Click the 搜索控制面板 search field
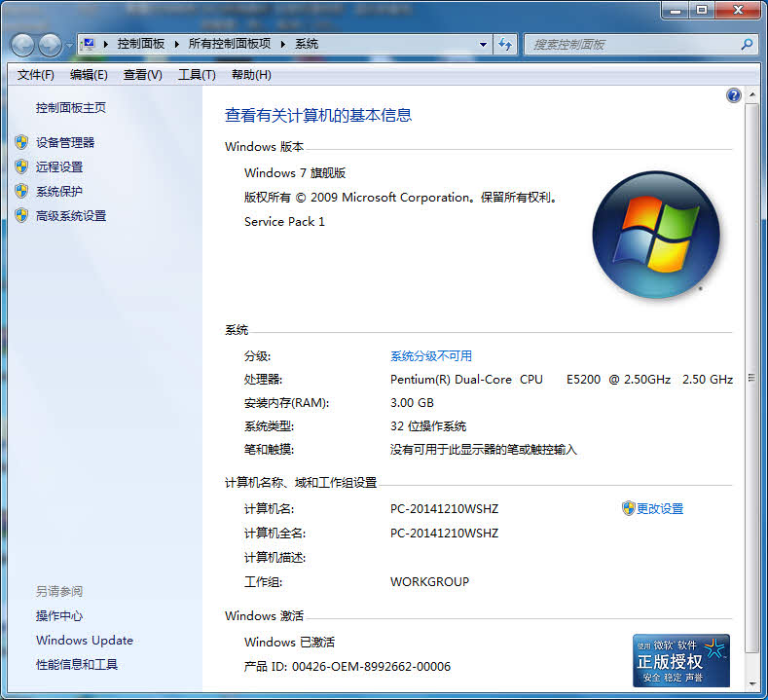The width and height of the screenshot is (768, 700). [633, 44]
